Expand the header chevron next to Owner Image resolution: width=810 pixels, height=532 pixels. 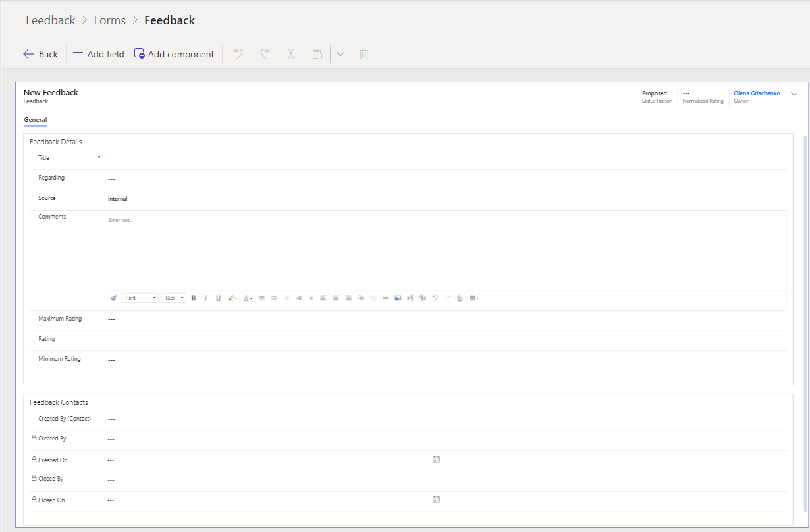(x=794, y=94)
